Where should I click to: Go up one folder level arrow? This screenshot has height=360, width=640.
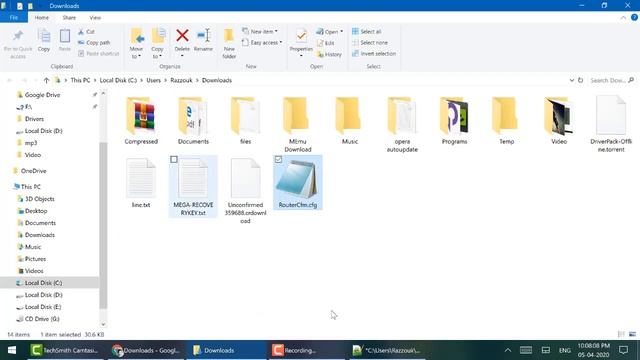[x=46, y=80]
